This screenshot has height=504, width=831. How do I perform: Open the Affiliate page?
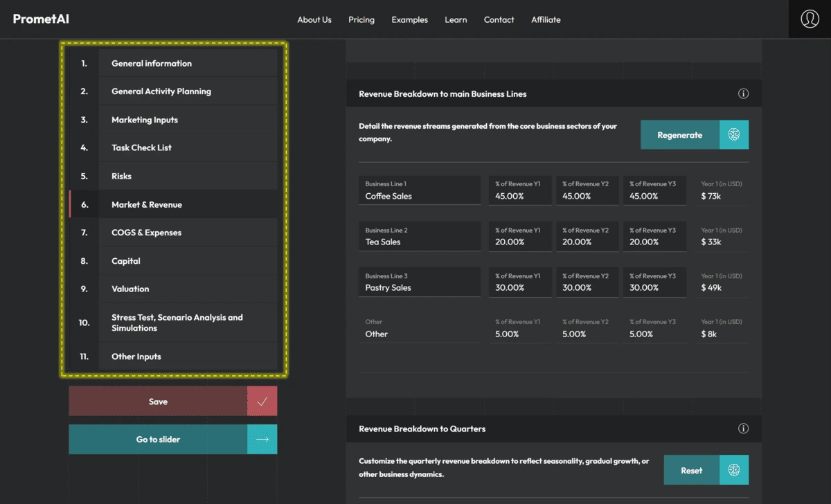click(546, 19)
